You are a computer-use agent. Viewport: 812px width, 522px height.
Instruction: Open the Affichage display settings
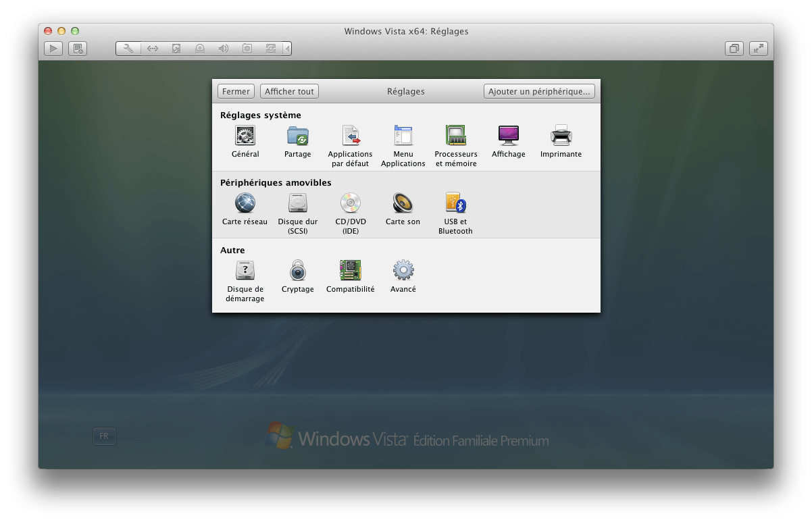pos(509,142)
